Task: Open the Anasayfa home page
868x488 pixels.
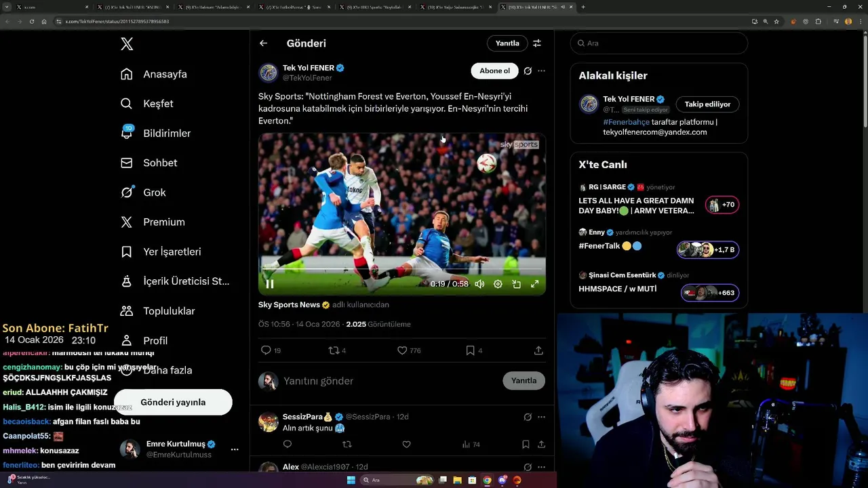Action: [154, 74]
